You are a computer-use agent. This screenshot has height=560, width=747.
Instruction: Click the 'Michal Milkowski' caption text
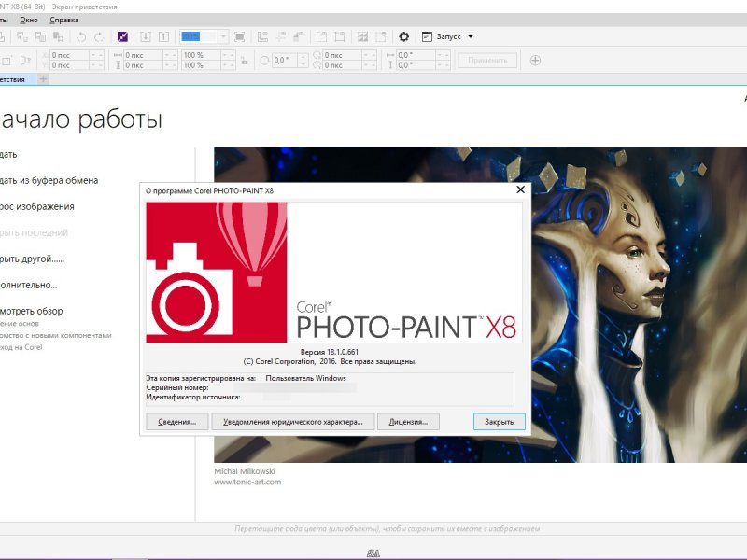click(x=245, y=471)
